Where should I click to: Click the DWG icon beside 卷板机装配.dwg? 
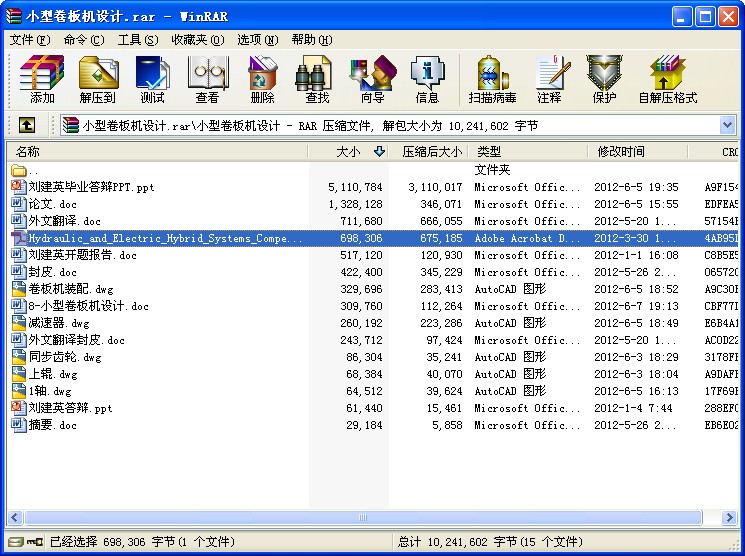click(x=18, y=289)
